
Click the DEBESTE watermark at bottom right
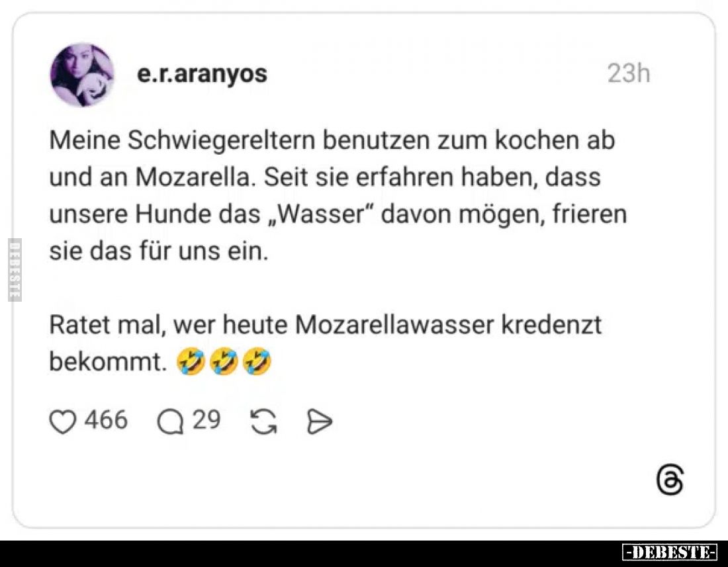[670, 552]
